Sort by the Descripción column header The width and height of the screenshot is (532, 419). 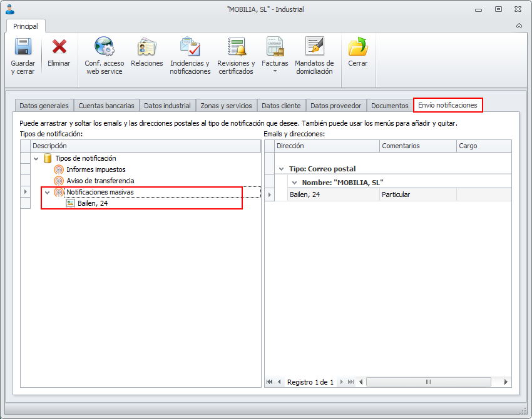146,146
